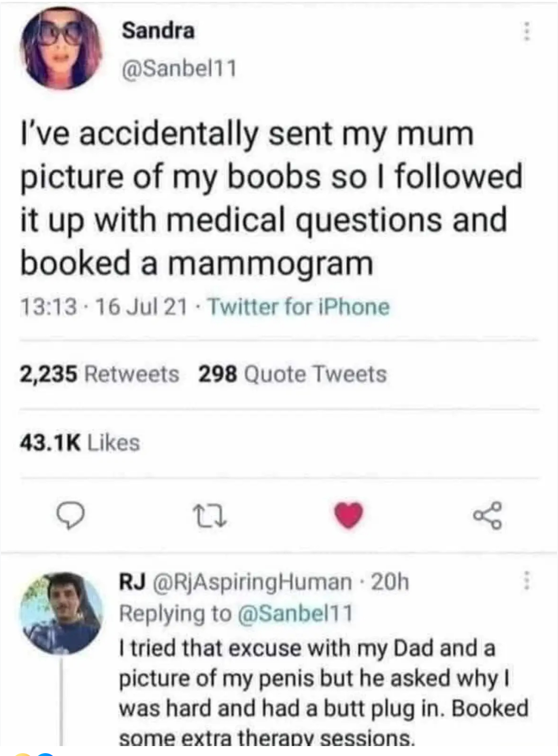Image resolution: width=558 pixels, height=756 pixels.
Task: View the 298 Quote Tweets
Action: pyautogui.click(x=292, y=374)
